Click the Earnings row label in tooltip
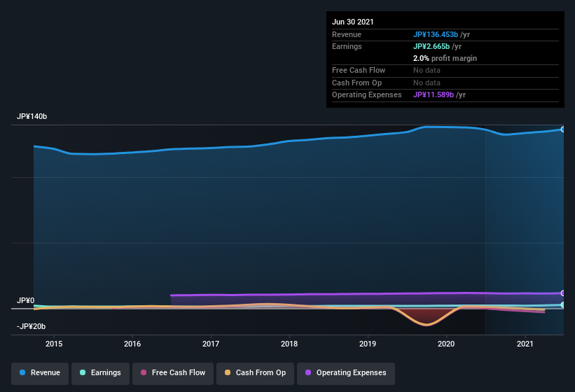This screenshot has height=392, width=575. click(x=347, y=46)
